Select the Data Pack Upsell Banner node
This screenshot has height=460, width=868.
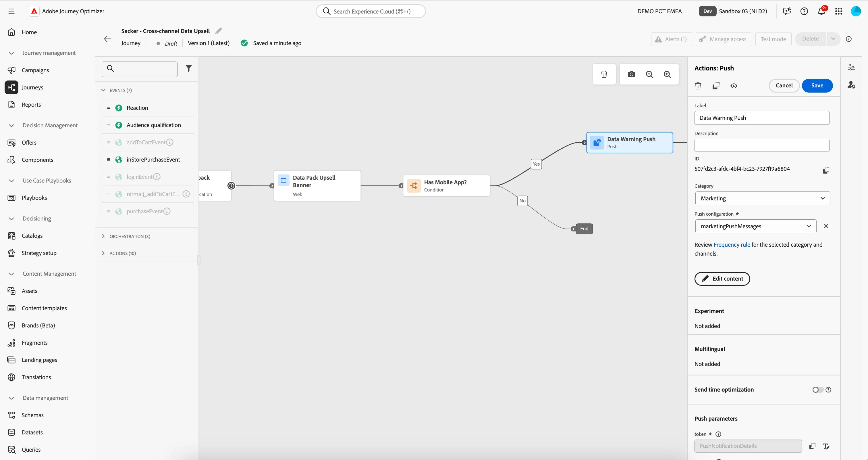(x=317, y=186)
